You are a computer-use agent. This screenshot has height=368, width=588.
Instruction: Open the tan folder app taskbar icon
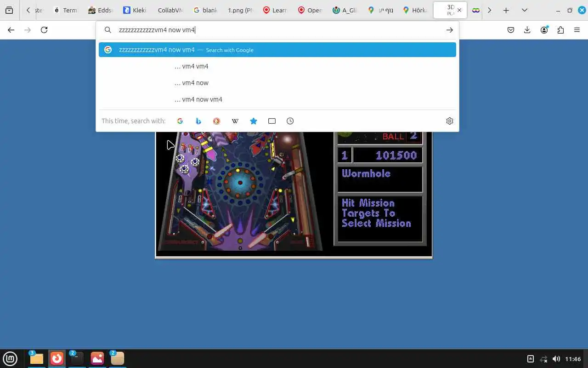pos(118,358)
